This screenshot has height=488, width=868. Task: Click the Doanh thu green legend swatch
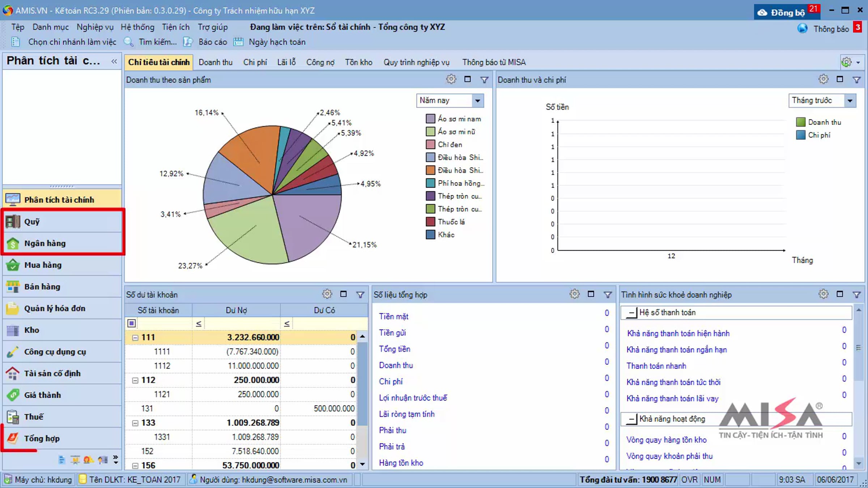(x=801, y=122)
